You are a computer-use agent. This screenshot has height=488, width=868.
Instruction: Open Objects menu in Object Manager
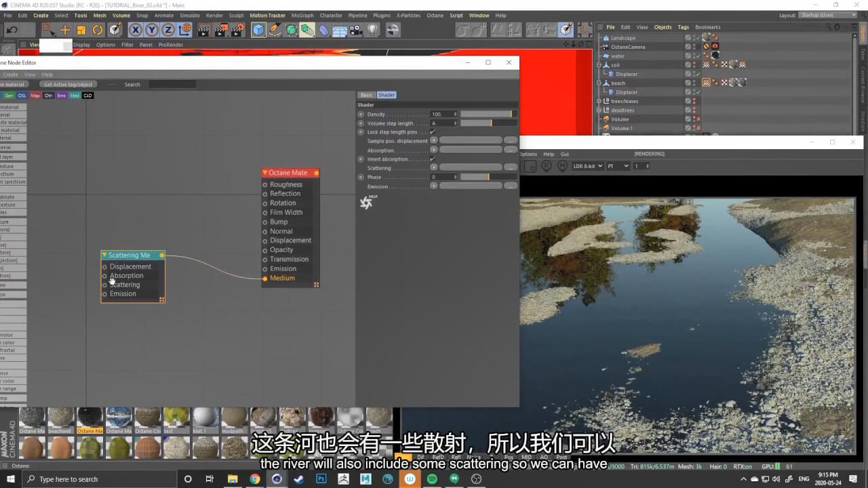click(663, 27)
